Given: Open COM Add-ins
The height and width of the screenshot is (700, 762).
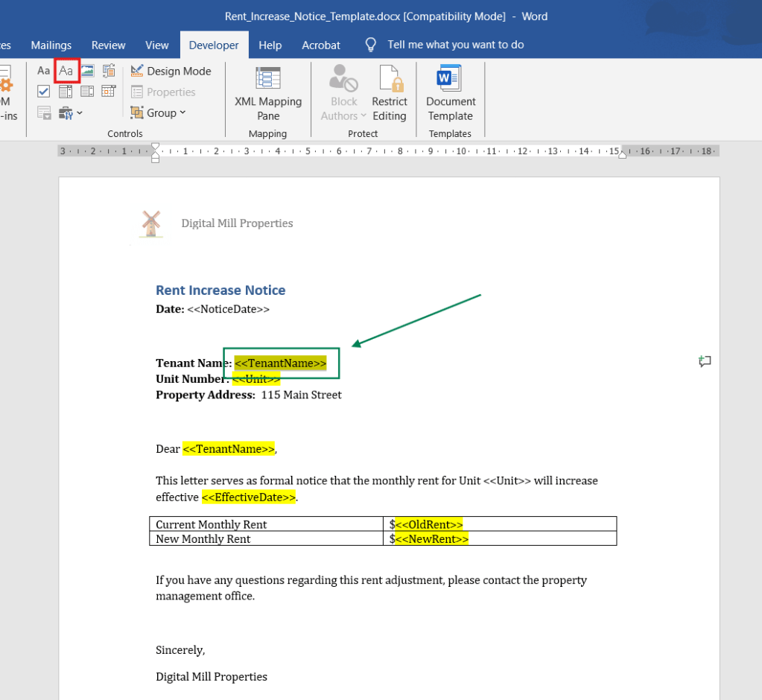Looking at the screenshot, I should [x=8, y=94].
